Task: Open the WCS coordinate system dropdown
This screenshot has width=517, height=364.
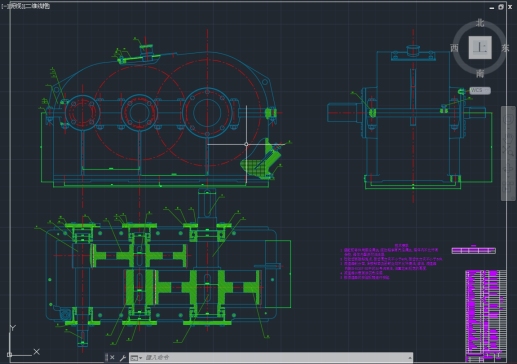Action: tap(480, 90)
